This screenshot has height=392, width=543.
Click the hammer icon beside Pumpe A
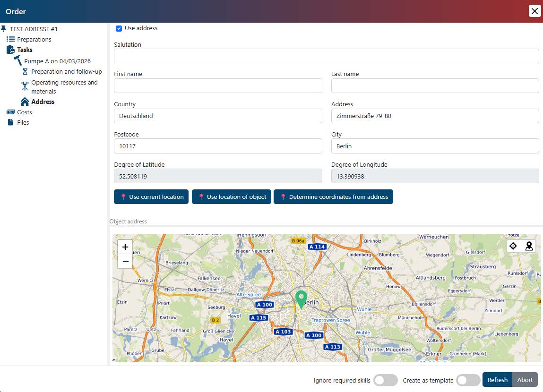[x=18, y=61]
